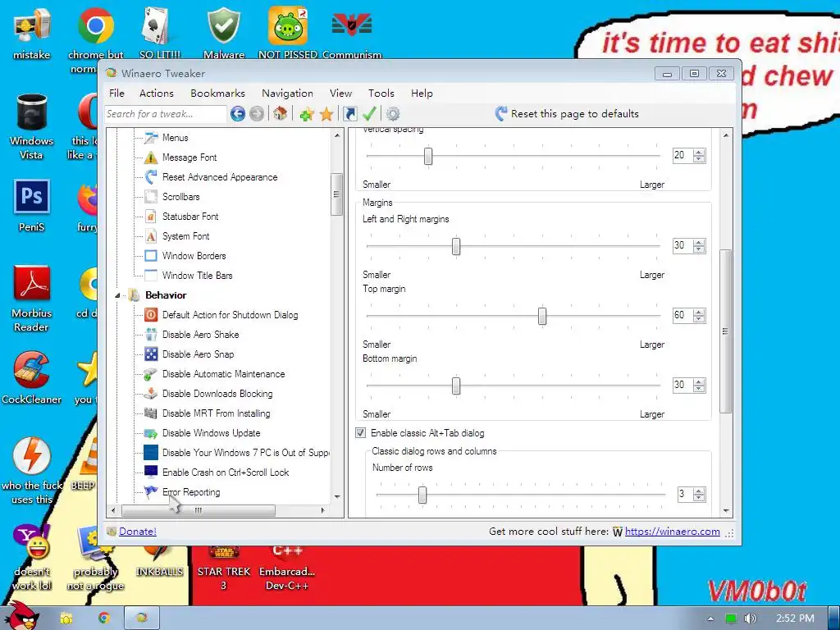
Task: Open the Navigation menu
Action: 288,94
